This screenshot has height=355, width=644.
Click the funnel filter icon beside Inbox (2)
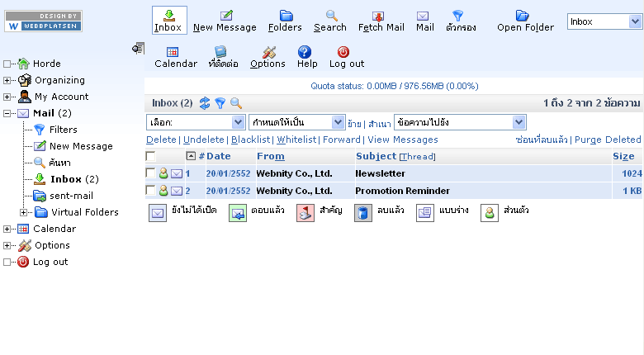(220, 102)
